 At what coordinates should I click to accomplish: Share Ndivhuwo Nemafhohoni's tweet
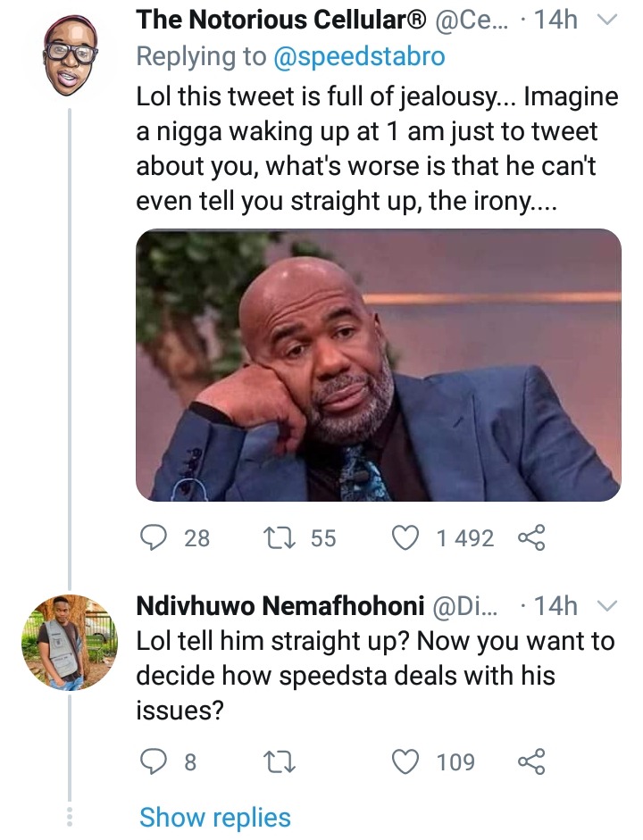pos(531,761)
